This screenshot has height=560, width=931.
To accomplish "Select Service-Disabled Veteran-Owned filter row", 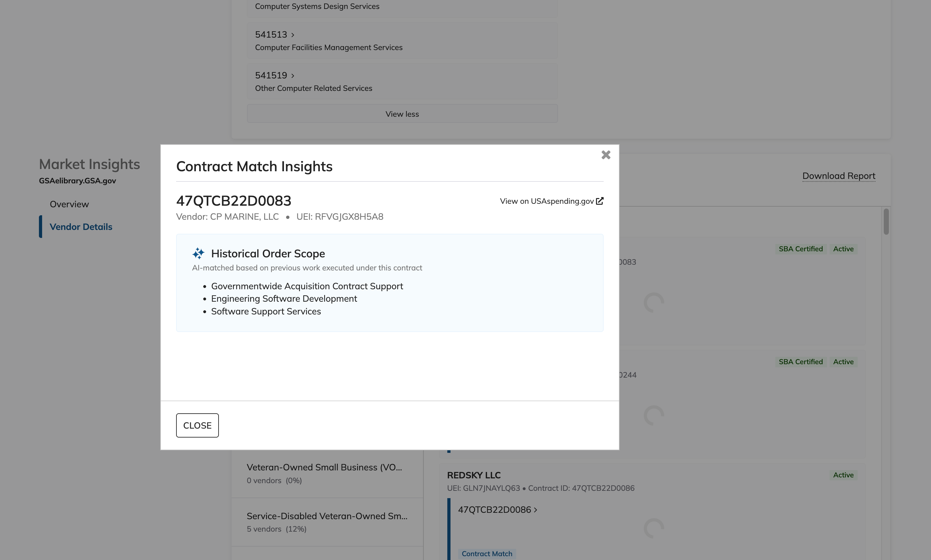I will click(327, 522).
